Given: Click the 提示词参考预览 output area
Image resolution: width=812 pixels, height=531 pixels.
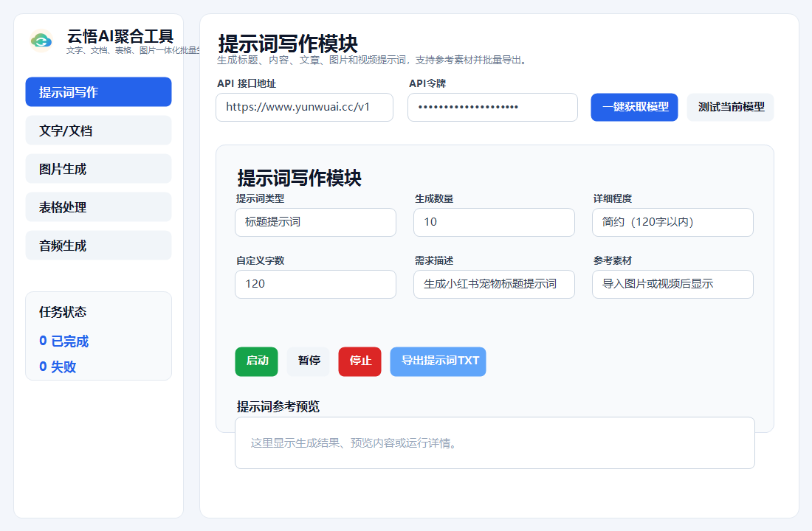Looking at the screenshot, I should pyautogui.click(x=495, y=443).
